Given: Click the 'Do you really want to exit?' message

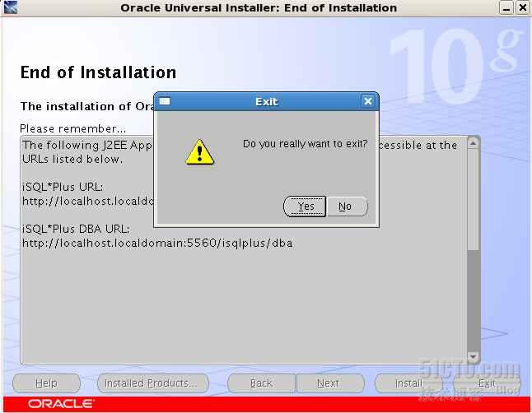Looking at the screenshot, I should pos(305,144).
